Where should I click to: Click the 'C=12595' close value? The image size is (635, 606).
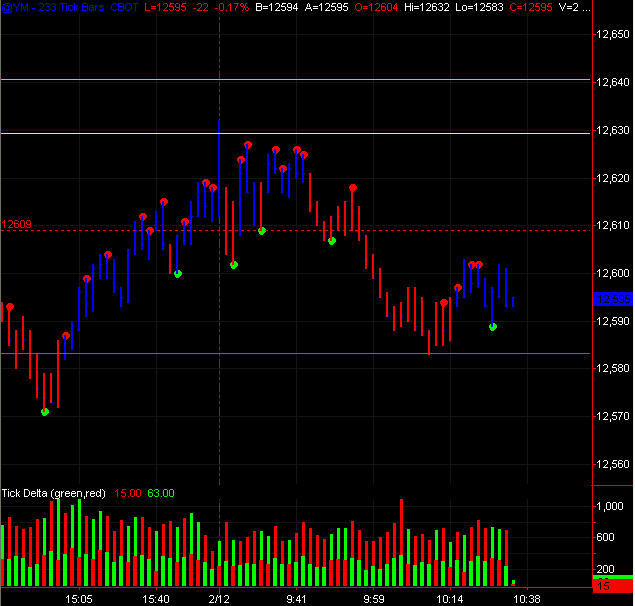point(531,7)
